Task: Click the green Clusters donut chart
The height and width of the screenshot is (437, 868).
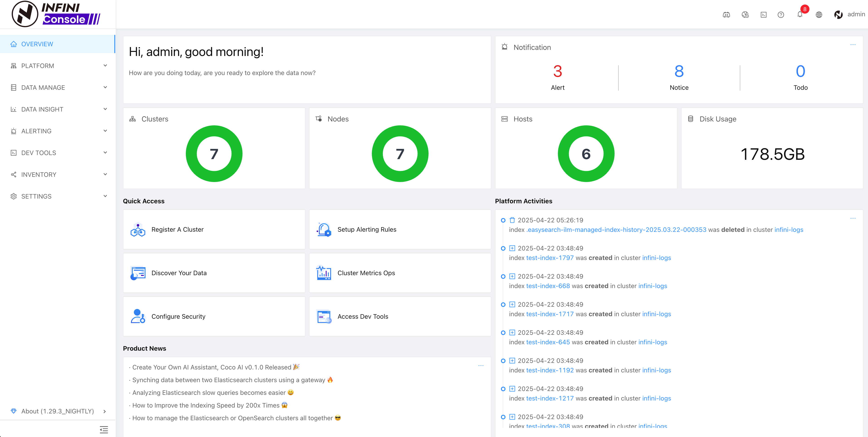Action: tap(214, 154)
